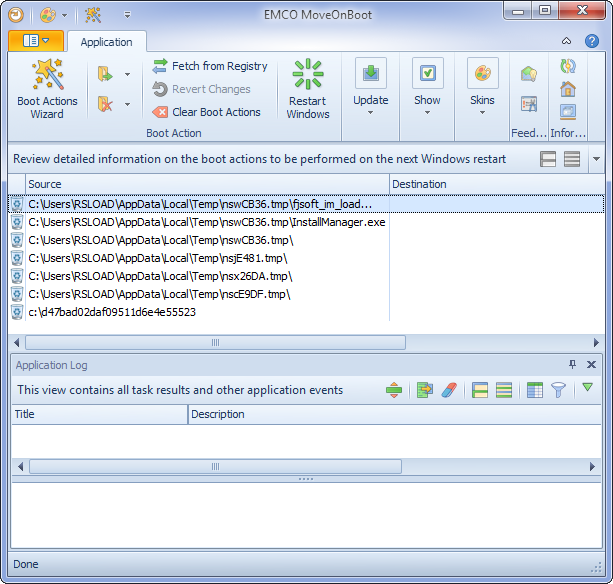613x584 pixels.
Task: Click the Update download icon
Action: click(371, 73)
